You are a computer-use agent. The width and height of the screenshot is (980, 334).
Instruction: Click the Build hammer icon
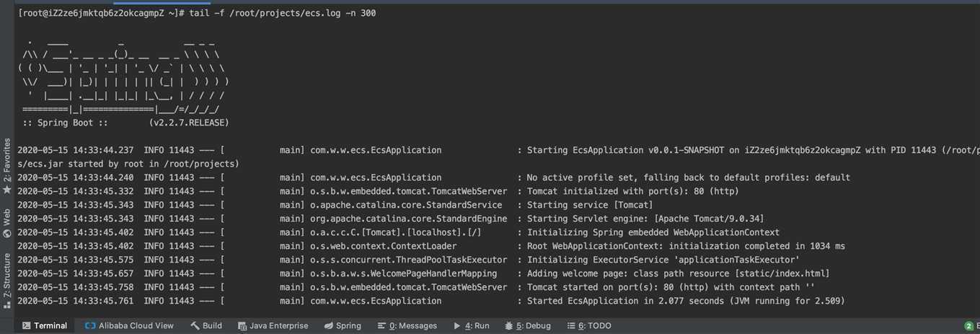click(x=195, y=326)
